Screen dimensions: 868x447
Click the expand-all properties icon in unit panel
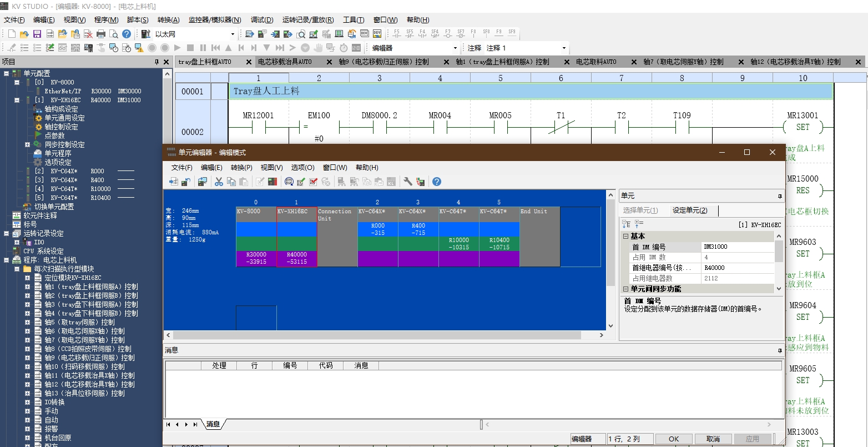pos(638,224)
